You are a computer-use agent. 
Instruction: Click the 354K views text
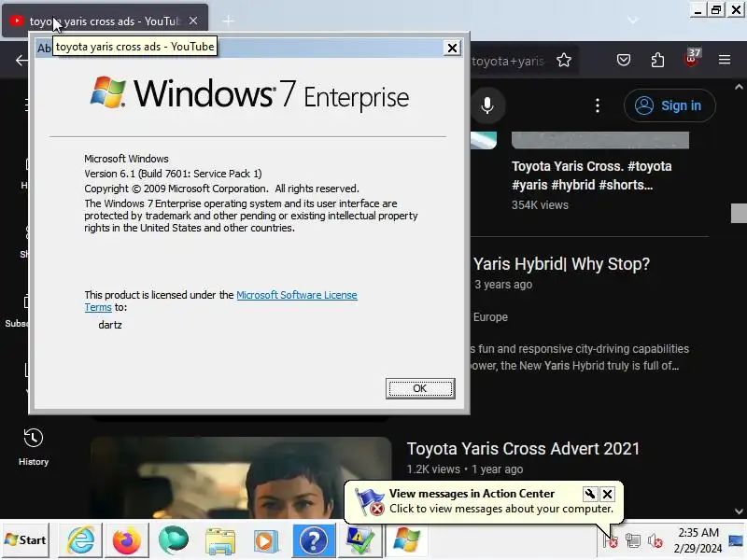[540, 205]
